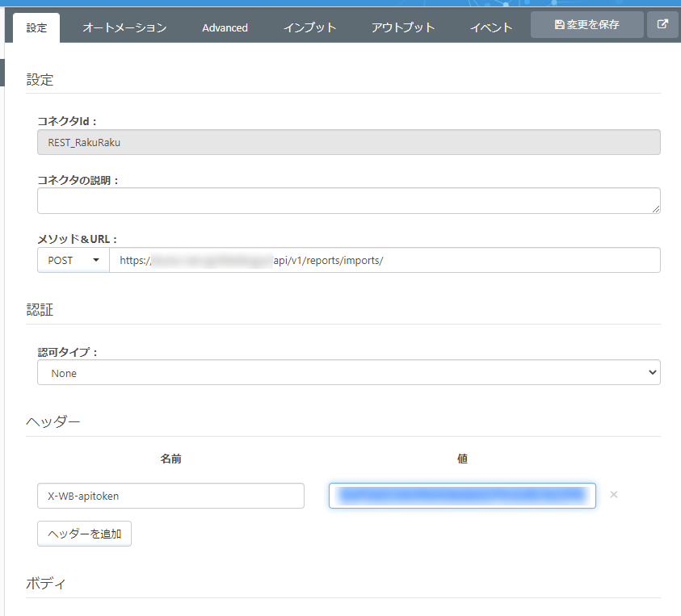Click the 変更を保存 button
The height and width of the screenshot is (616, 681).
point(586,25)
